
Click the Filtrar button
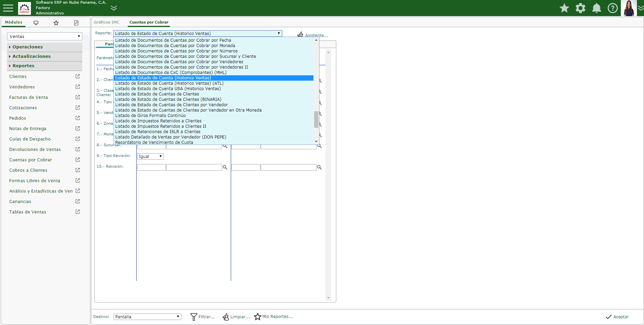click(203, 317)
